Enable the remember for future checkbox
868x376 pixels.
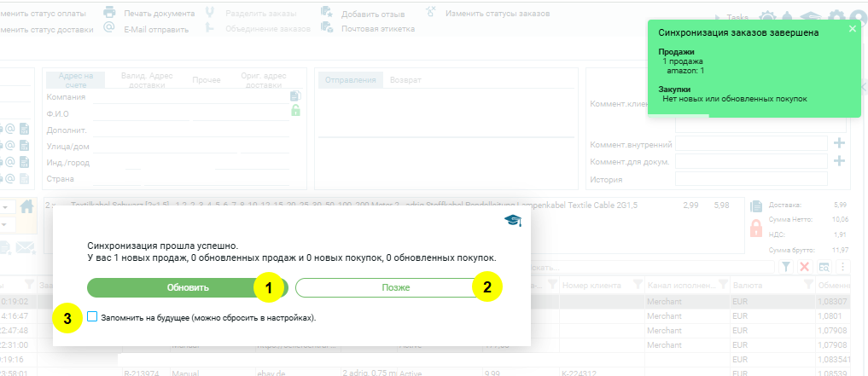(92, 316)
